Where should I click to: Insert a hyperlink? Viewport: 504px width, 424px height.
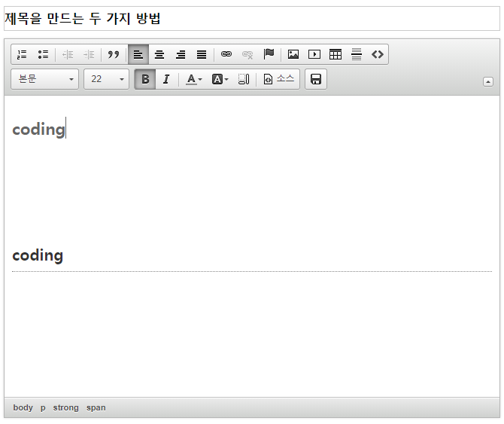tap(226, 54)
